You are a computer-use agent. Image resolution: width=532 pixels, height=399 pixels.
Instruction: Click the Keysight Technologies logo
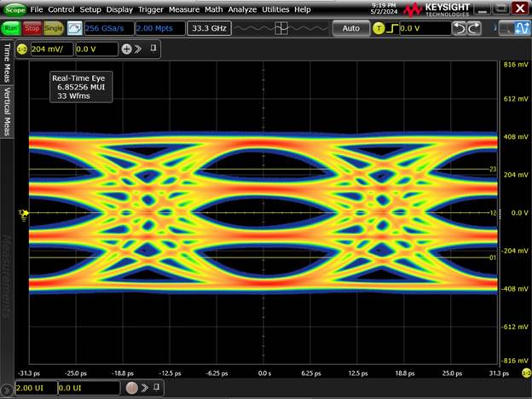pos(437,9)
